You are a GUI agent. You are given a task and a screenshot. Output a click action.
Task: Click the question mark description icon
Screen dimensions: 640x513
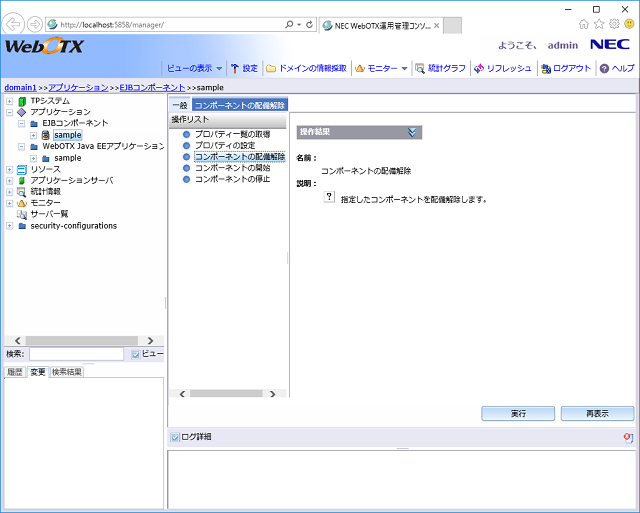[x=329, y=198]
